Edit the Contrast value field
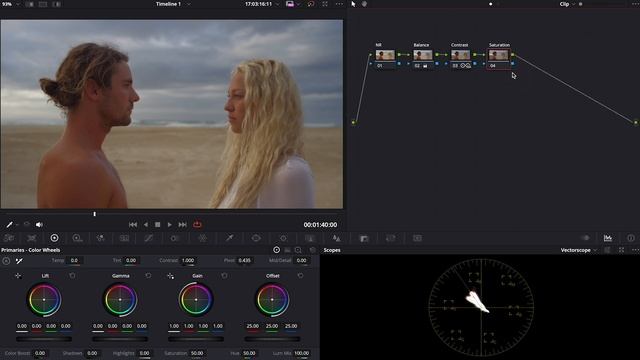This screenshot has height=360, width=640. click(188, 260)
